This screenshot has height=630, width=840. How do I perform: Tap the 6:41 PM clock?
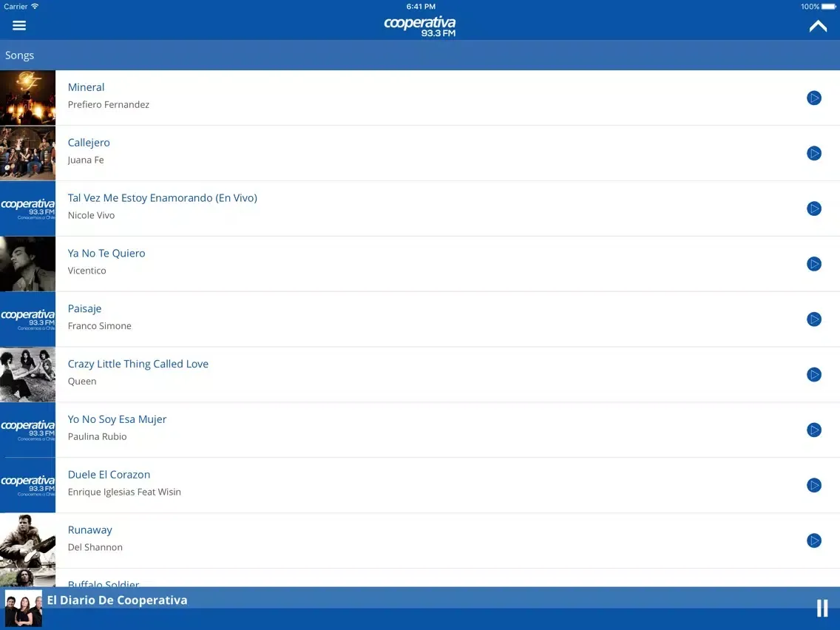click(421, 7)
